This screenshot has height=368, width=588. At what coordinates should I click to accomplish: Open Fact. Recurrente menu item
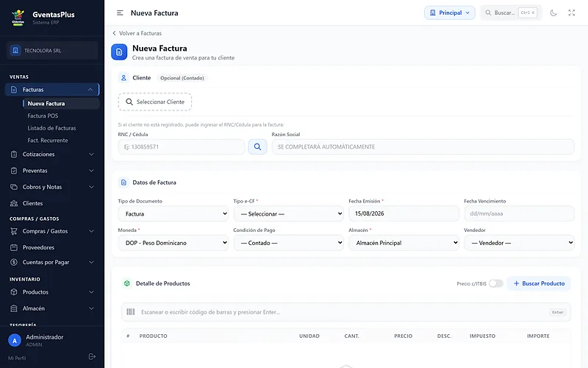coord(48,141)
